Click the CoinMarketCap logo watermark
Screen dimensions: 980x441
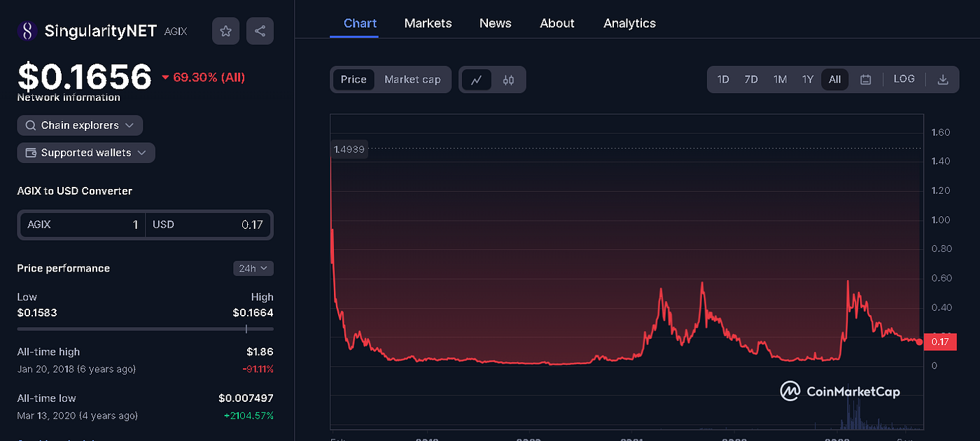pyautogui.click(x=838, y=391)
